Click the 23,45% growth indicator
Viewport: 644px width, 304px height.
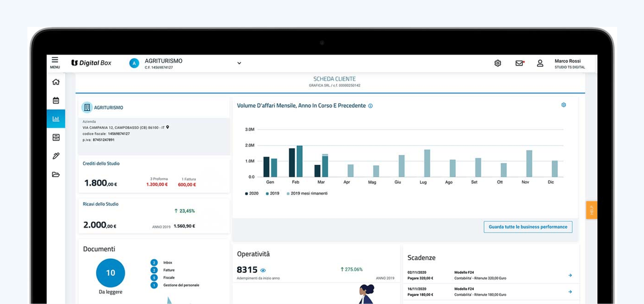(185, 211)
